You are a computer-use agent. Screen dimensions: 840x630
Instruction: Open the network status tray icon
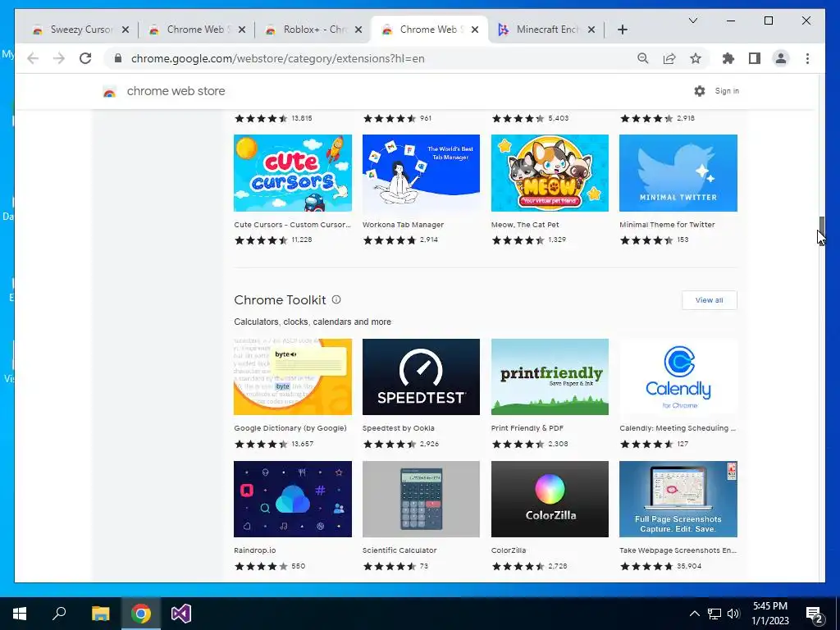click(714, 614)
